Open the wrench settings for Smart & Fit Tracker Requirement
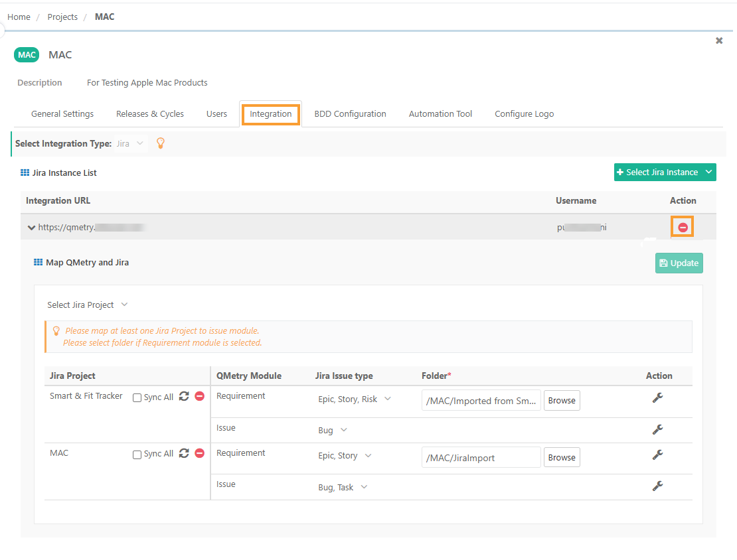This screenshot has width=737, height=560. (x=658, y=397)
